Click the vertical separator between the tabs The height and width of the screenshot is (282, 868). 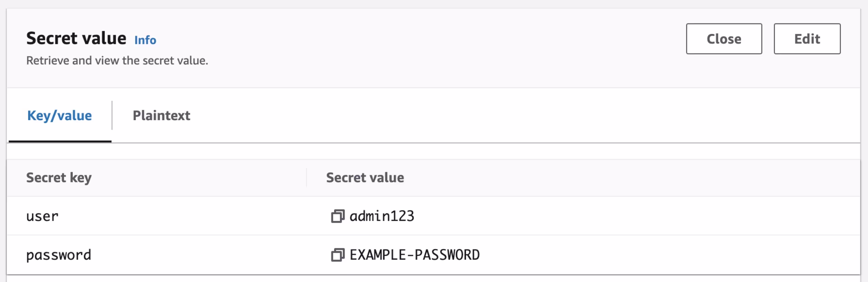[x=112, y=116]
